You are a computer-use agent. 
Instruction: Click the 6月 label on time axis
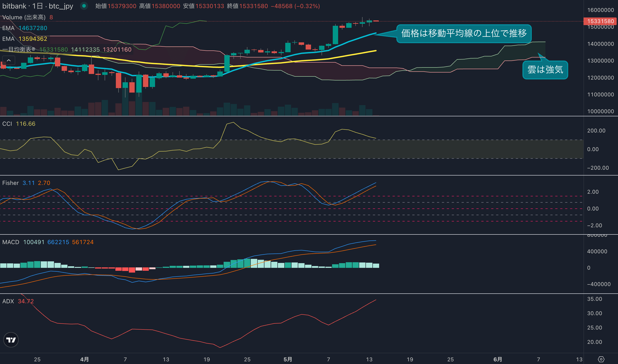(498, 359)
